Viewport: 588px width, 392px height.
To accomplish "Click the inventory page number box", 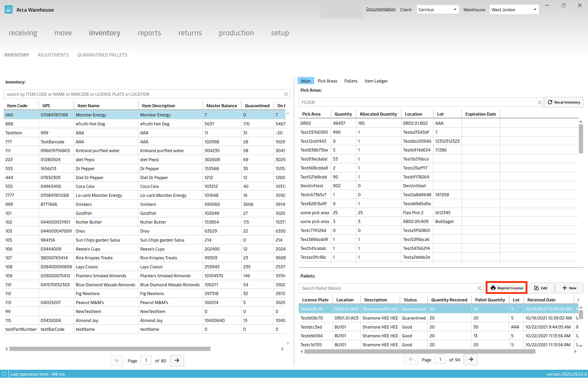I will click(146, 360).
